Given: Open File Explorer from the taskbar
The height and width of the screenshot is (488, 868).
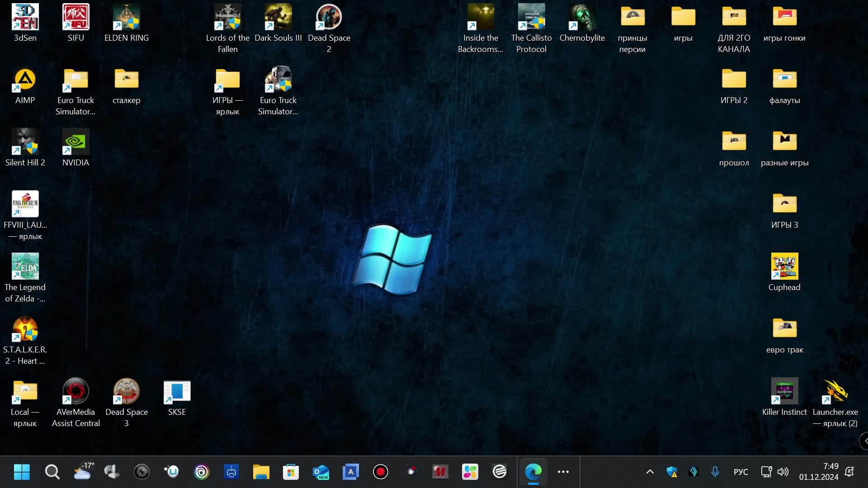Looking at the screenshot, I should 261,472.
